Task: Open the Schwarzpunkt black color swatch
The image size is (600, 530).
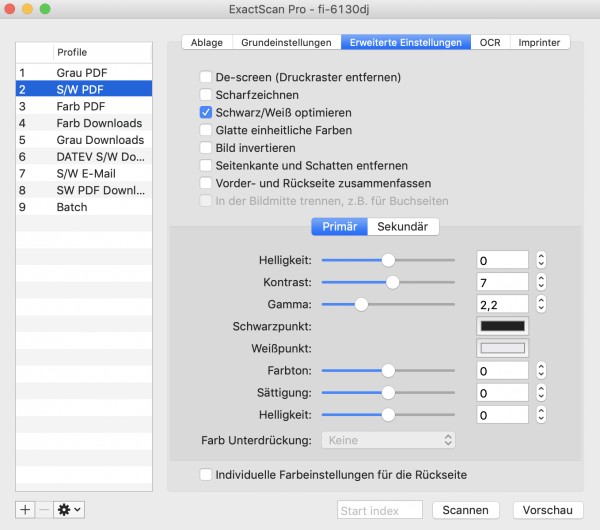Action: pos(502,326)
